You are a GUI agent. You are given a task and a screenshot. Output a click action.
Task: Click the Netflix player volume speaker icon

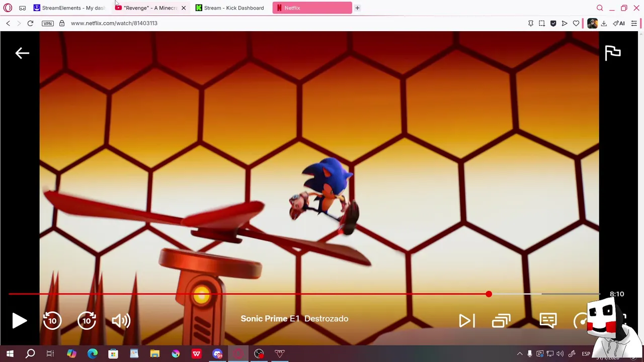(x=121, y=321)
